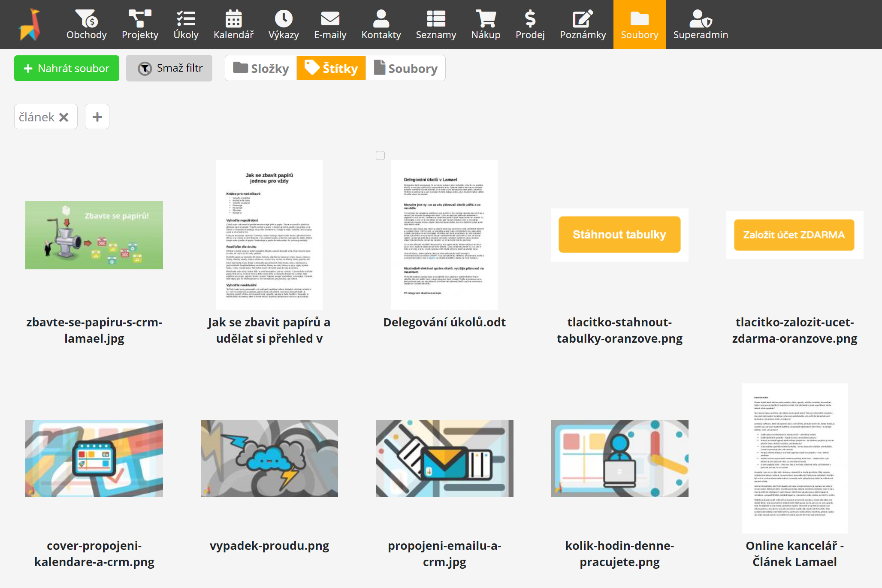Open the Stáhnout tabulky orange button image
The image size is (882, 588).
619,235
